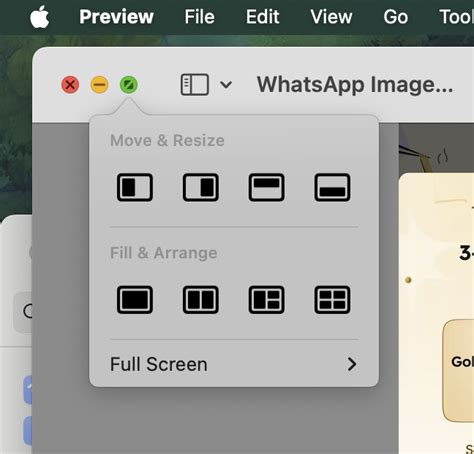Viewport: 474px width, 454px height.
Task: Tile window to right half icon
Action: tap(201, 187)
